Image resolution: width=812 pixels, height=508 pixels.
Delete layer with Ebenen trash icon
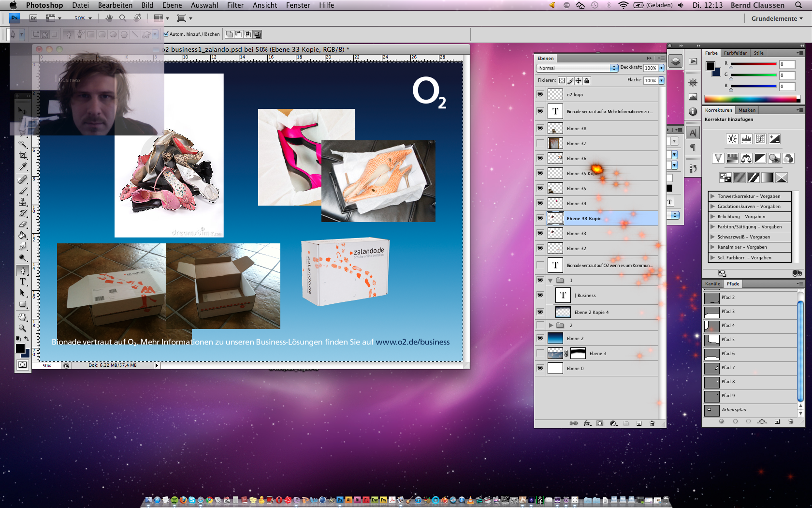[652, 423]
